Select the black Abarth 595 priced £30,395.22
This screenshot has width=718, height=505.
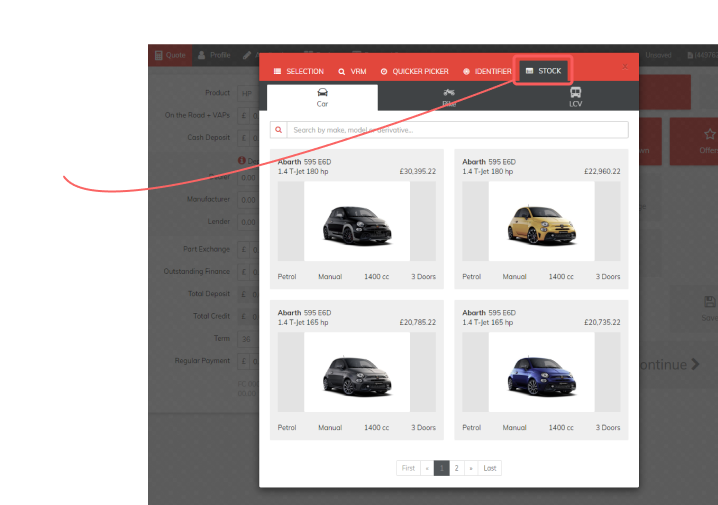point(357,219)
